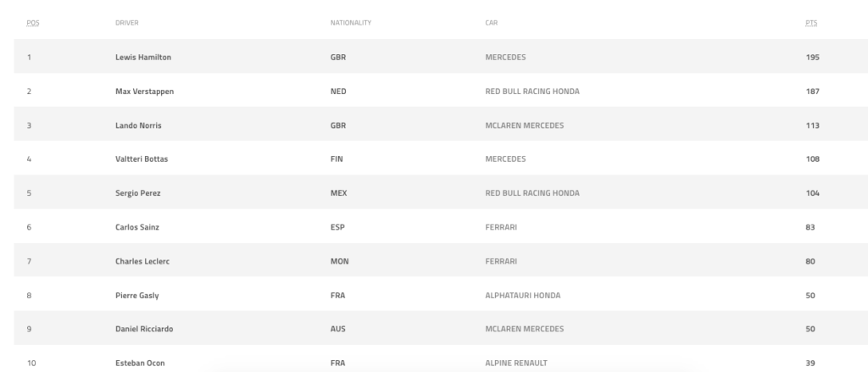
Task: Select ALPHATAURI HONDA team link
Action: 522,296
